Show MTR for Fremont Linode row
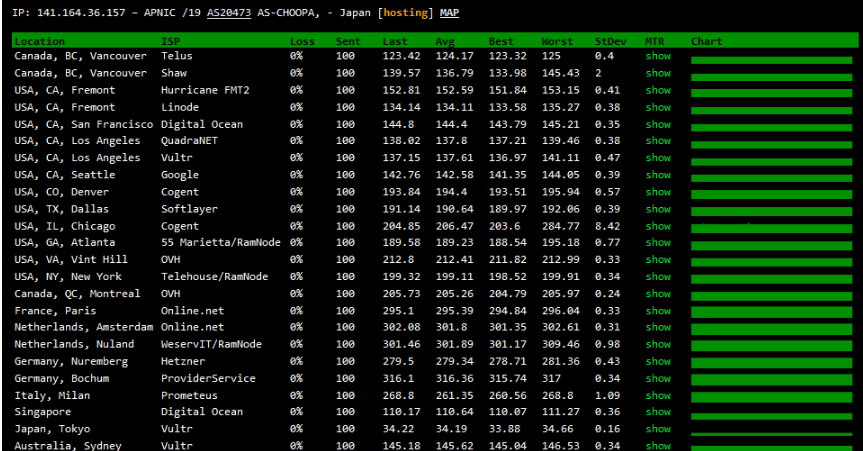The image size is (863, 451). [x=658, y=107]
